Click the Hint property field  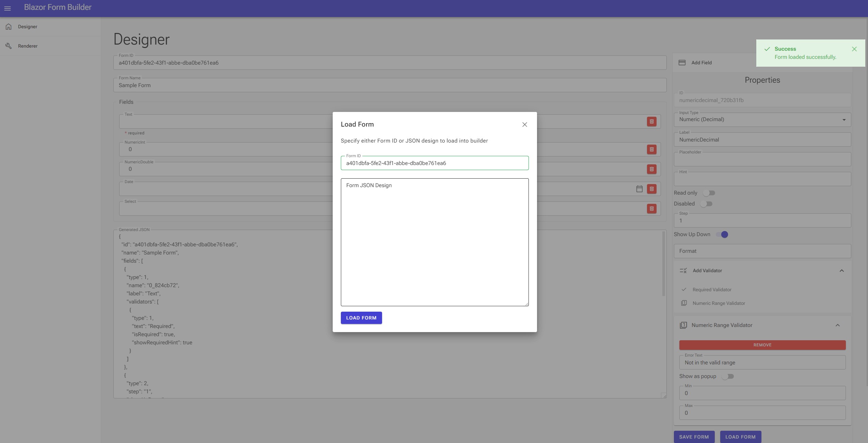point(762,179)
